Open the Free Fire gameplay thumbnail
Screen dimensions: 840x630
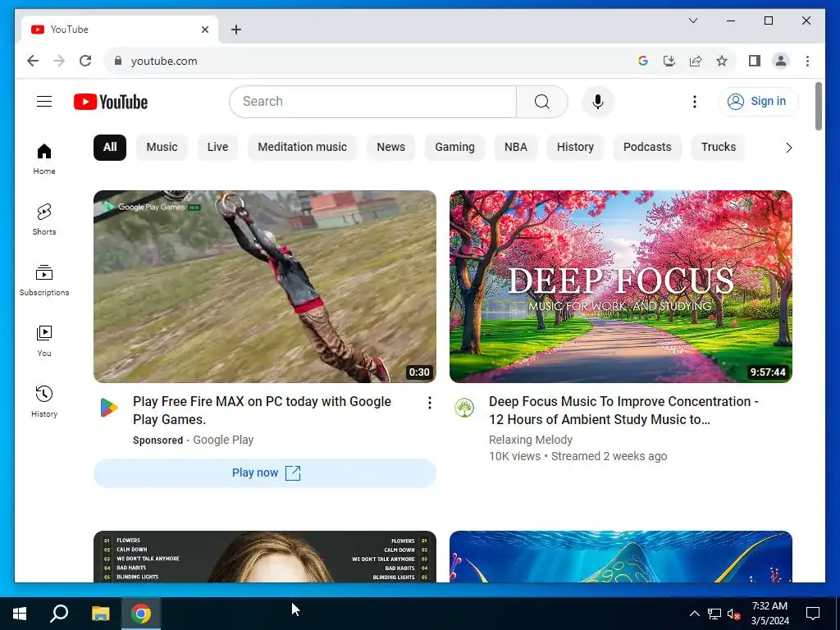click(x=265, y=286)
